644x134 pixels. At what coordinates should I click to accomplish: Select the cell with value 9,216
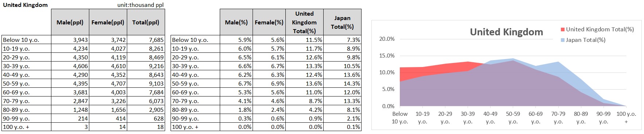[146, 66]
